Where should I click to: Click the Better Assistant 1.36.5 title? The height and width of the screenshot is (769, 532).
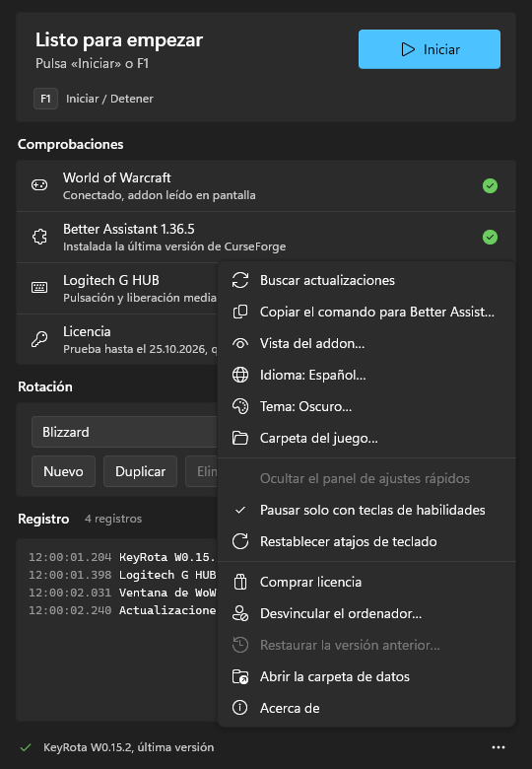(129, 229)
